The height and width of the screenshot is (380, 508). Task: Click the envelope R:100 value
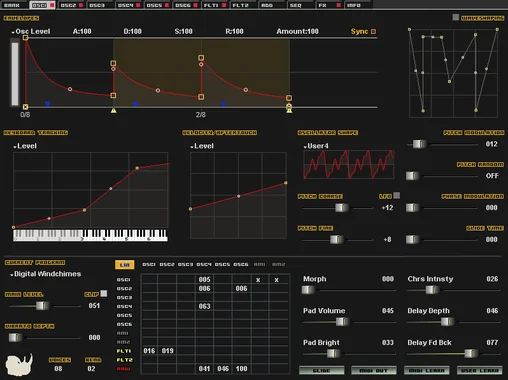pos(234,31)
